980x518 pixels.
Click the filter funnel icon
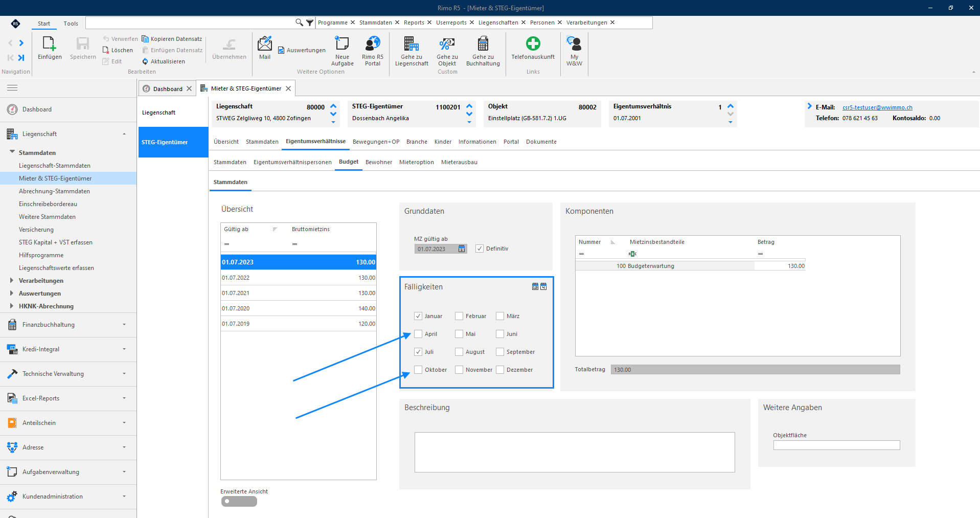tap(309, 22)
